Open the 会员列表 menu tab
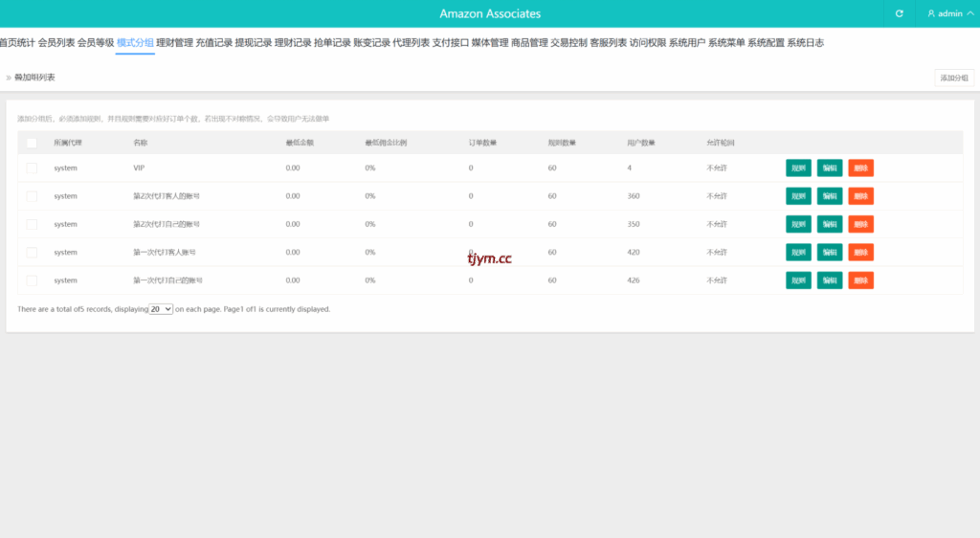The image size is (980, 538). pyautogui.click(x=56, y=43)
